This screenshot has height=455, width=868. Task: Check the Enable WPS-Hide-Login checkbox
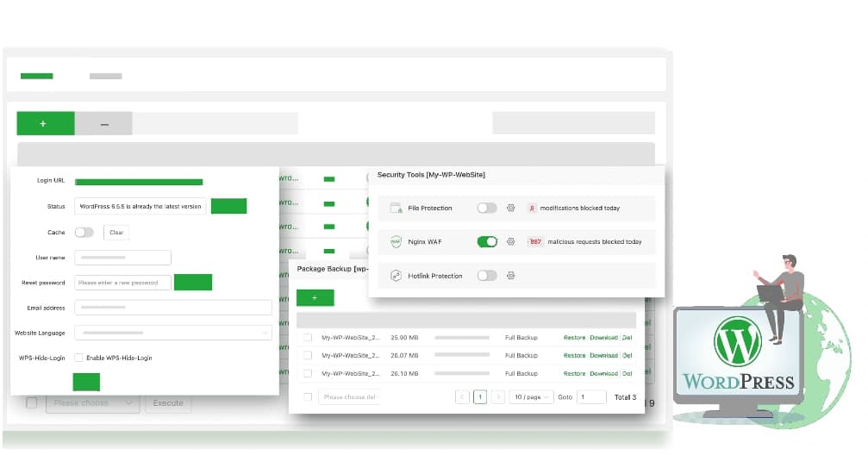(78, 358)
